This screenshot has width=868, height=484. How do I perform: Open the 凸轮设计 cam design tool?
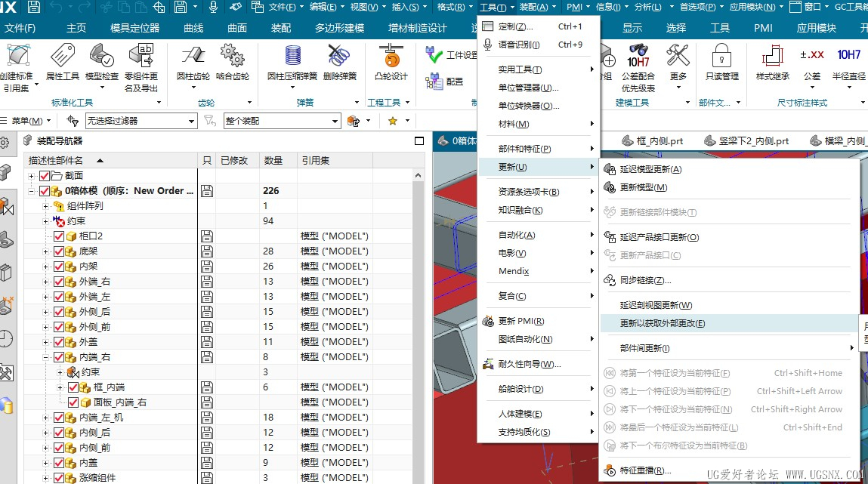[391, 62]
